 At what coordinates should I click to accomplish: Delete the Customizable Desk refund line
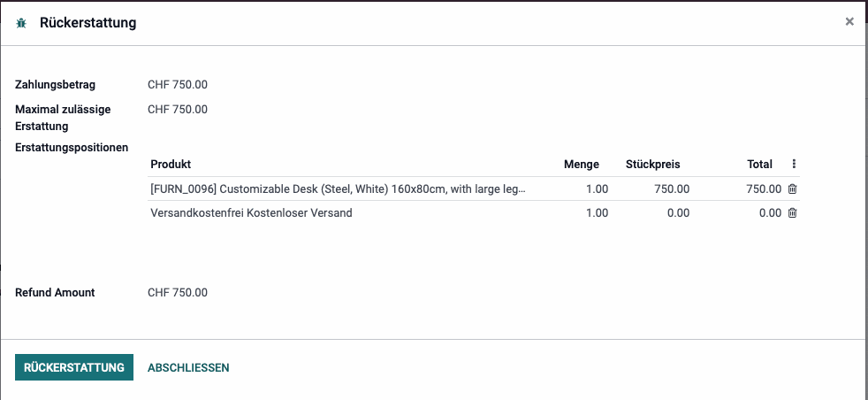coord(792,188)
